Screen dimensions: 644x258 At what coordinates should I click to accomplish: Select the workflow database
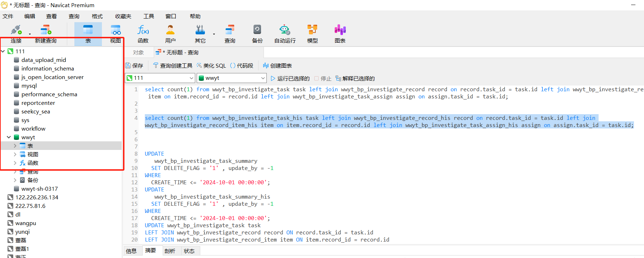[x=33, y=128]
